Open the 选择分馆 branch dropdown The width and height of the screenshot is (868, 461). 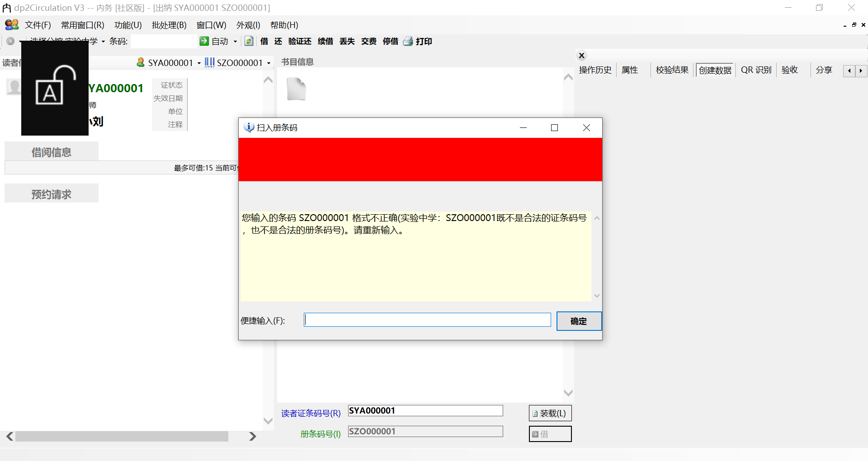103,41
